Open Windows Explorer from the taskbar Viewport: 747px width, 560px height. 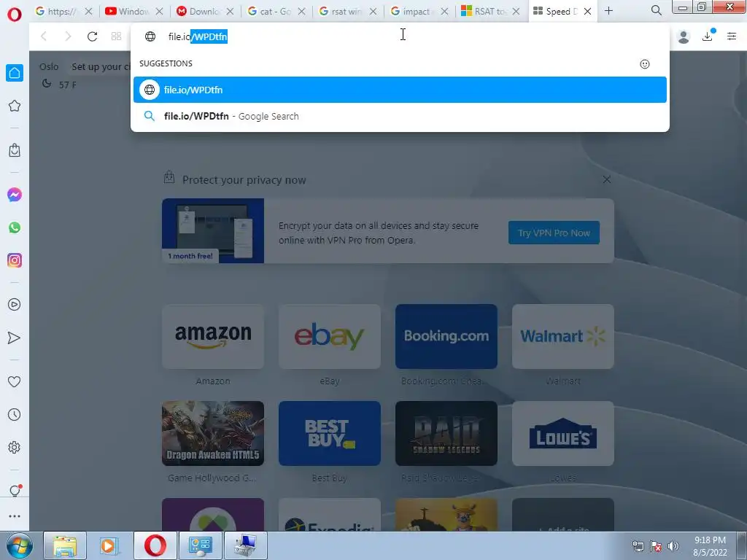65,545
